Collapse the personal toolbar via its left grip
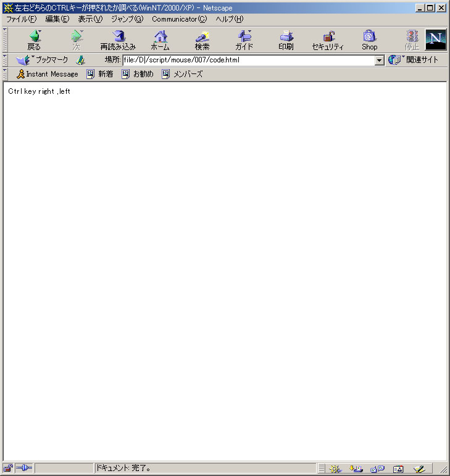The height and width of the screenshot is (476, 450). point(6,74)
